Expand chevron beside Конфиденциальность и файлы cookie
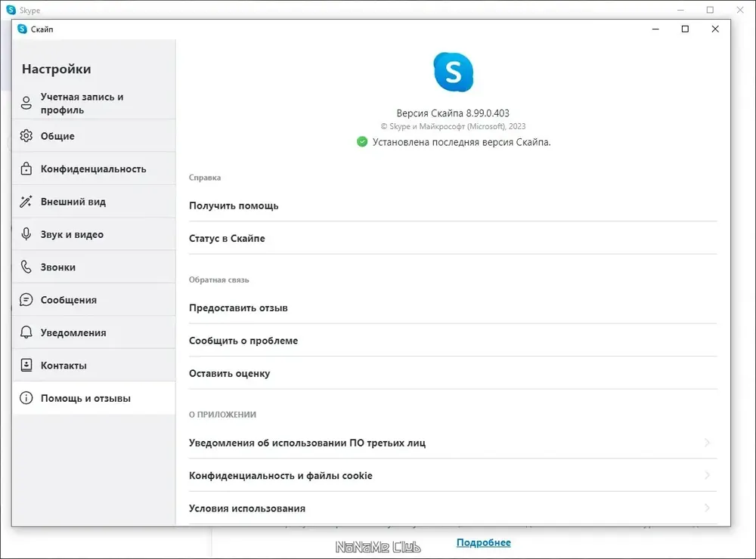 click(708, 475)
